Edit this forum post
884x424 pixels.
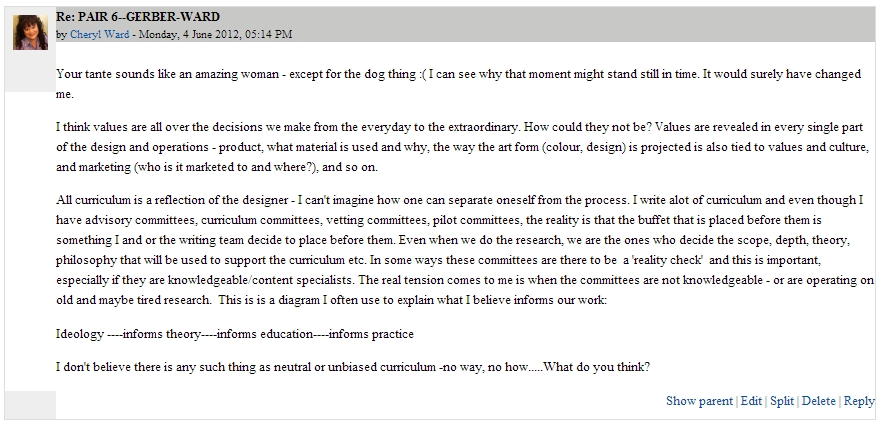[x=750, y=401]
